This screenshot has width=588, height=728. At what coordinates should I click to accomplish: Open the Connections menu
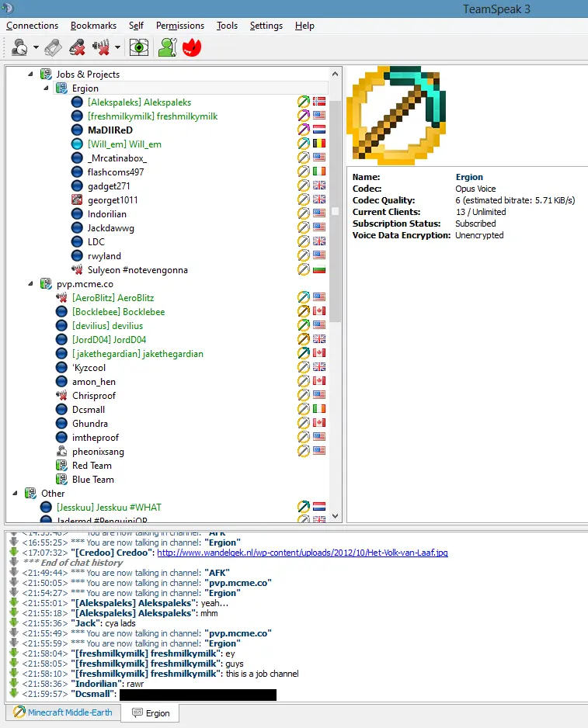pyautogui.click(x=32, y=26)
